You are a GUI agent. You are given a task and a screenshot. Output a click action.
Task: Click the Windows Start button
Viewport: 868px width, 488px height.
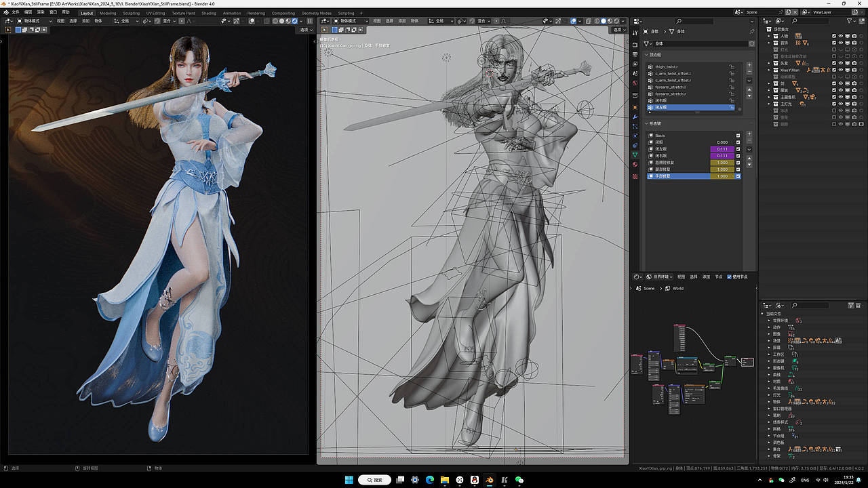349,480
